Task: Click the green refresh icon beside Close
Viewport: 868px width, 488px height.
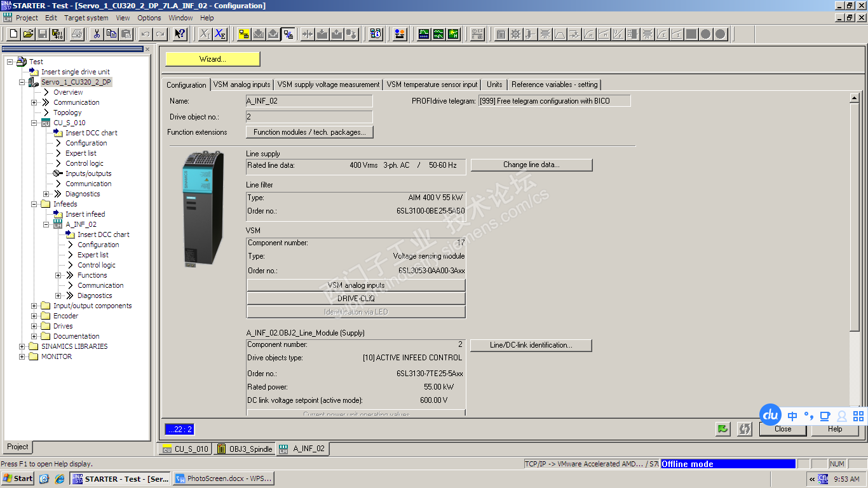Action: [723, 429]
